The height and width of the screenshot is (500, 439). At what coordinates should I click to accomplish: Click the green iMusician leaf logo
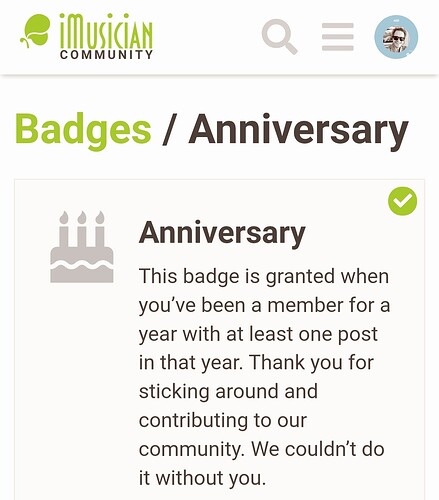(x=35, y=31)
